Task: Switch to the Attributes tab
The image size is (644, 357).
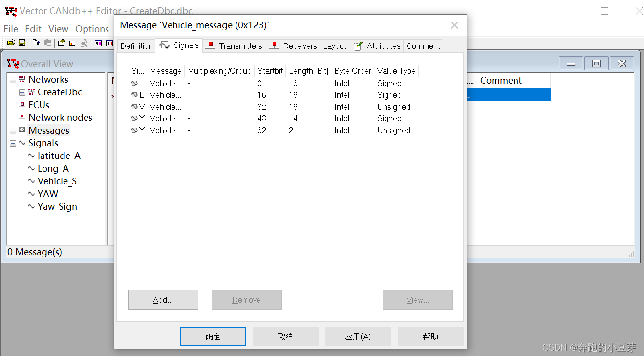Action: coord(377,46)
